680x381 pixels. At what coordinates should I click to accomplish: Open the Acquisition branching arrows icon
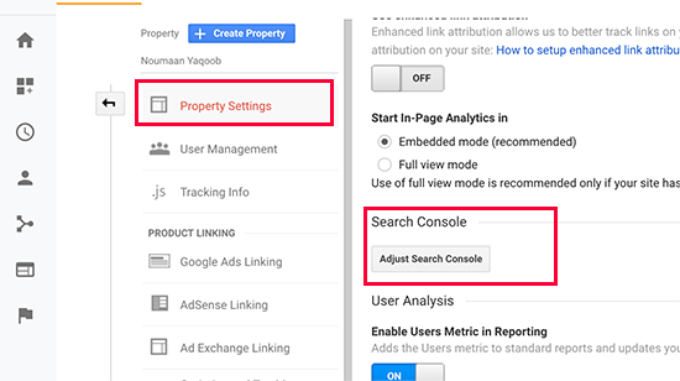click(25, 224)
